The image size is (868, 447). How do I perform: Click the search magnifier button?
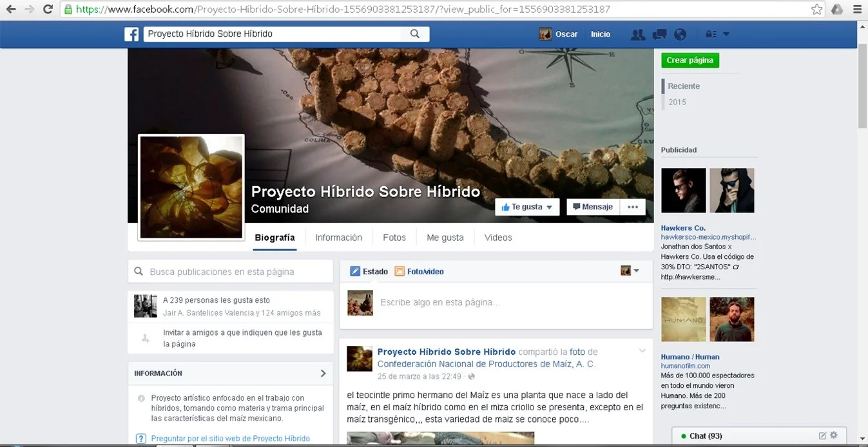415,34
